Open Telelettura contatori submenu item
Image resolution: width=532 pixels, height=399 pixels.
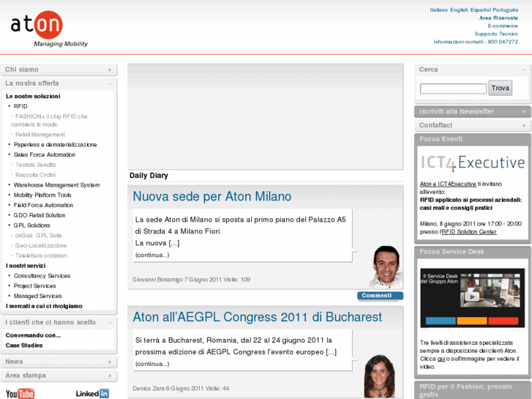click(41, 256)
